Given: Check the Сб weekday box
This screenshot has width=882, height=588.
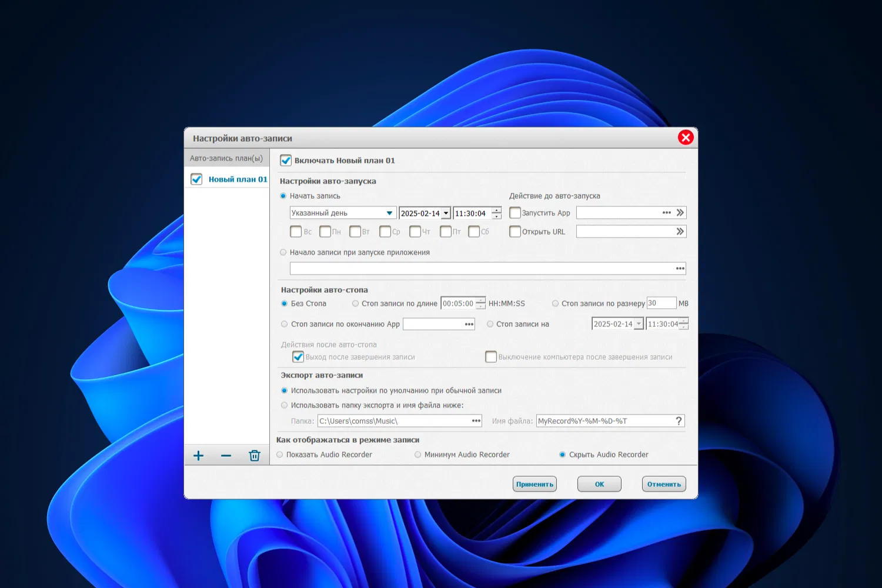Looking at the screenshot, I should point(474,232).
